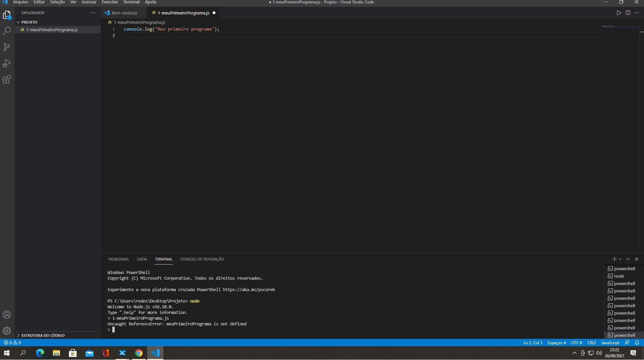Open the Manage gear icon
This screenshot has width=644, height=360.
coord(7,331)
